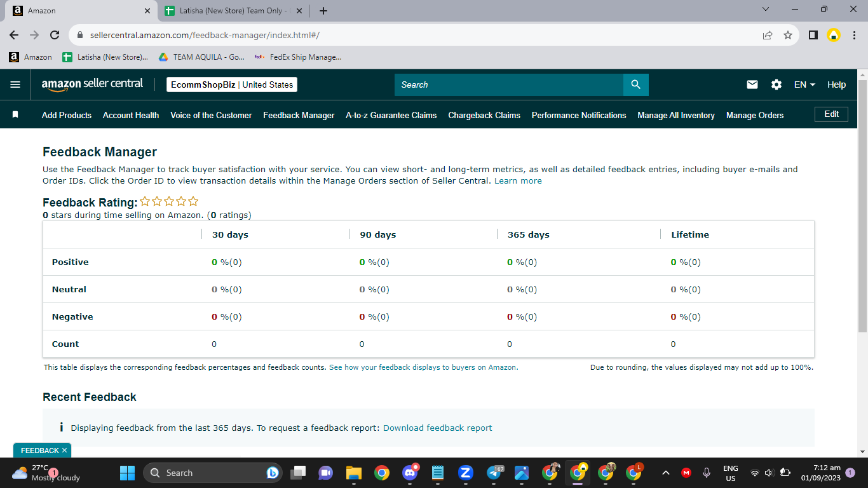Open FedEx Ship Manager bookmark
The width and height of the screenshot is (868, 488).
(297, 57)
